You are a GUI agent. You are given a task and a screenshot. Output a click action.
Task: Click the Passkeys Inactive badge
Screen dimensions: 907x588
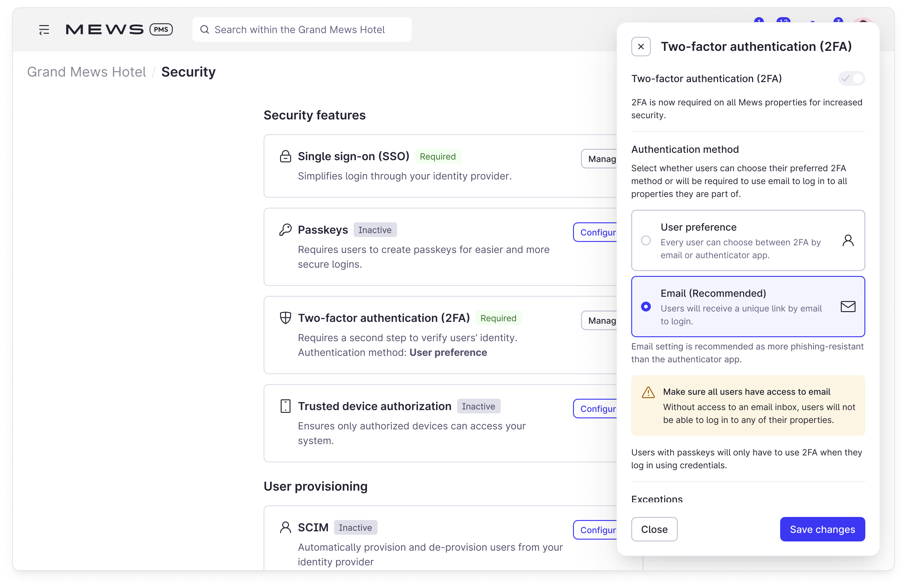point(375,230)
